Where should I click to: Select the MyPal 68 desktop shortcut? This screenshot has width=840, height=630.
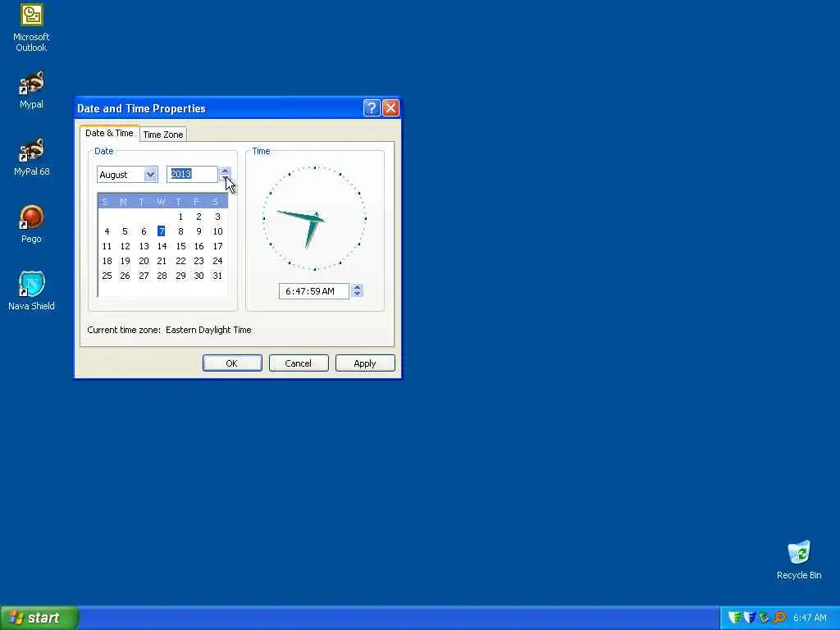[31, 157]
